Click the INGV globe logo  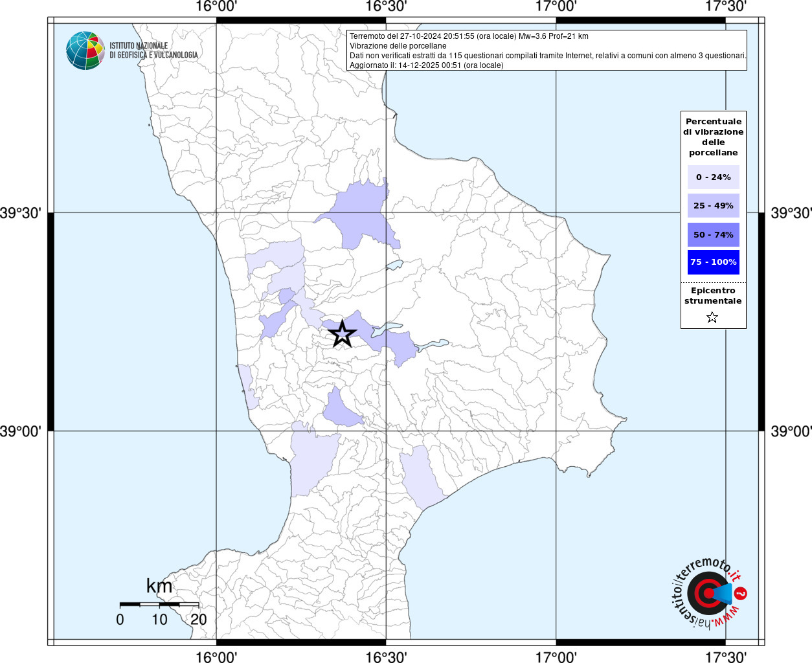pyautogui.click(x=85, y=51)
